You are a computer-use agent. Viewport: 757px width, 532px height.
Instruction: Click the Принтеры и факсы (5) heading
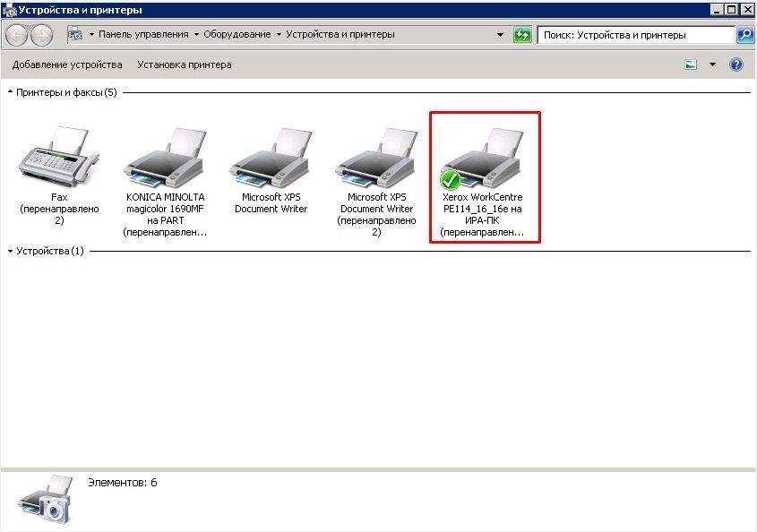click(x=66, y=92)
